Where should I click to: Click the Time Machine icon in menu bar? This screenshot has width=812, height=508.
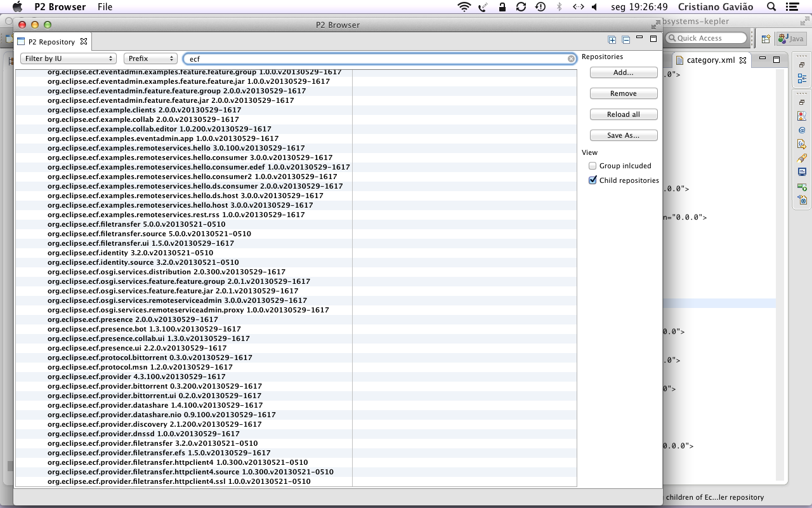pos(540,7)
